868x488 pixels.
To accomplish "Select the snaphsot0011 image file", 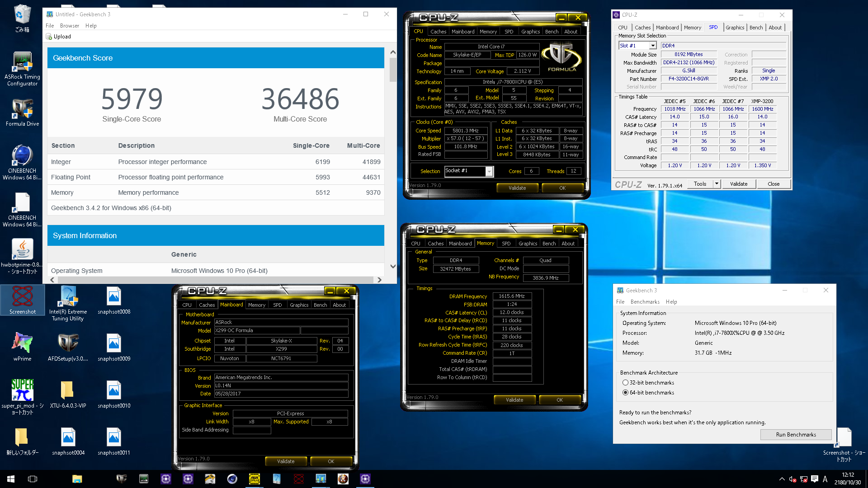I will point(114,441).
